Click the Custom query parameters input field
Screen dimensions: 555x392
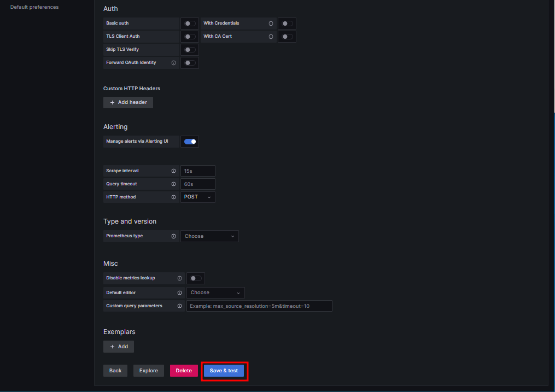[x=259, y=306]
